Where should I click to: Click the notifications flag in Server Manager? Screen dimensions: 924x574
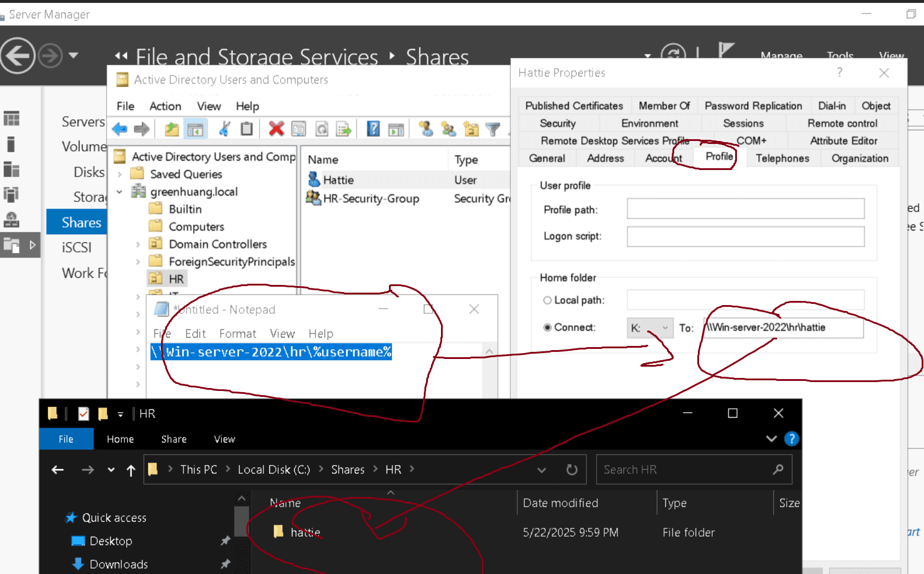726,50
